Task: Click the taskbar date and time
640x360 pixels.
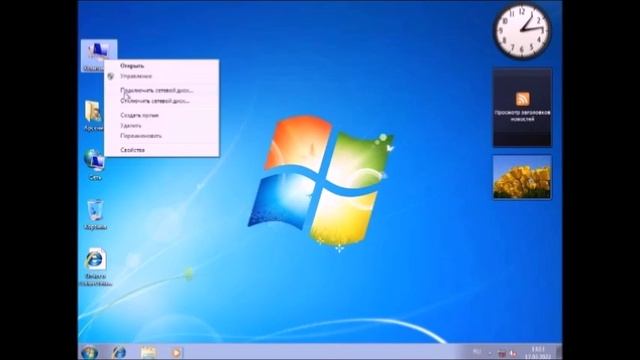Action: click(x=538, y=353)
